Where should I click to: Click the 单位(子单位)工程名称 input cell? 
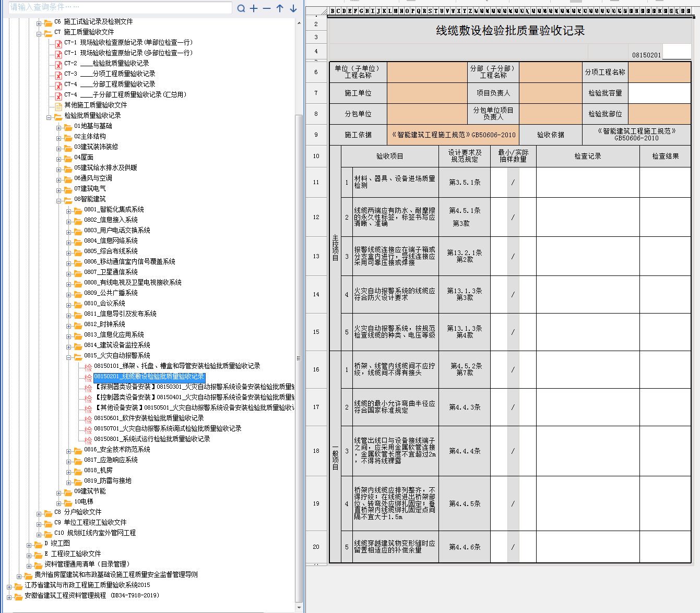(x=427, y=72)
